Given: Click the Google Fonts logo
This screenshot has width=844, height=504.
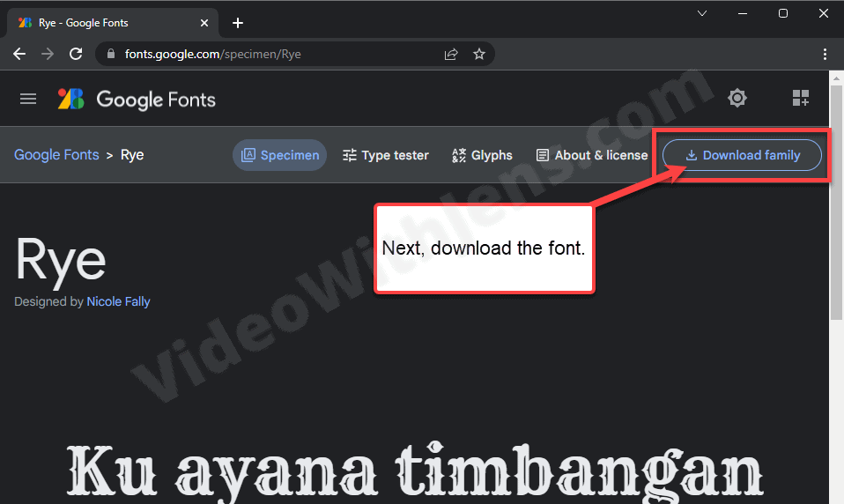Looking at the screenshot, I should (x=71, y=99).
